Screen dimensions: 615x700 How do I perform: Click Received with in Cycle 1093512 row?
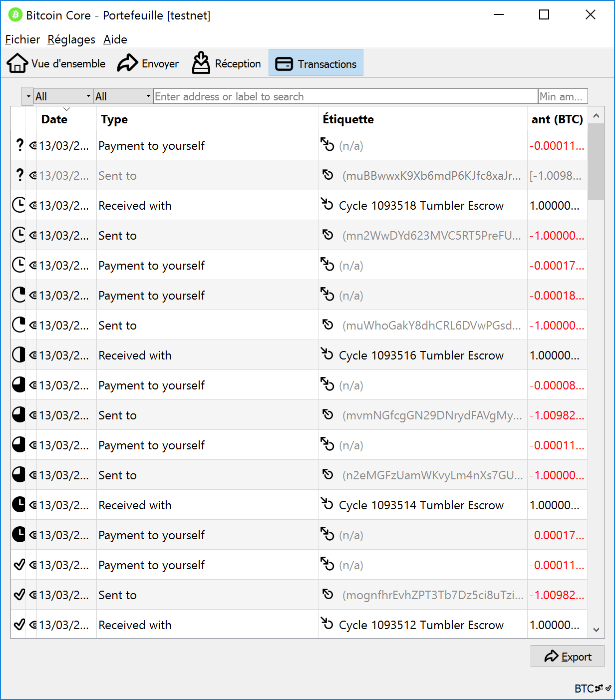point(135,625)
